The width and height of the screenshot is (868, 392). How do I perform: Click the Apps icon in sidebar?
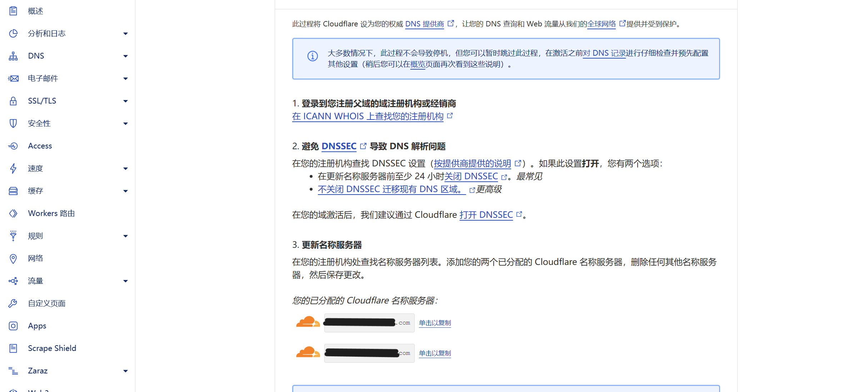(x=13, y=326)
